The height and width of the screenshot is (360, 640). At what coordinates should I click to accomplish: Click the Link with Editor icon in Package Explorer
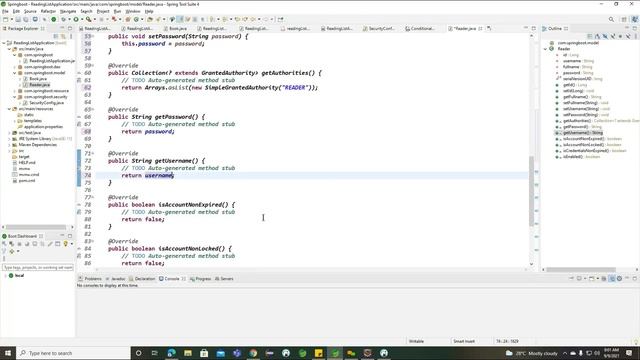[63, 36]
